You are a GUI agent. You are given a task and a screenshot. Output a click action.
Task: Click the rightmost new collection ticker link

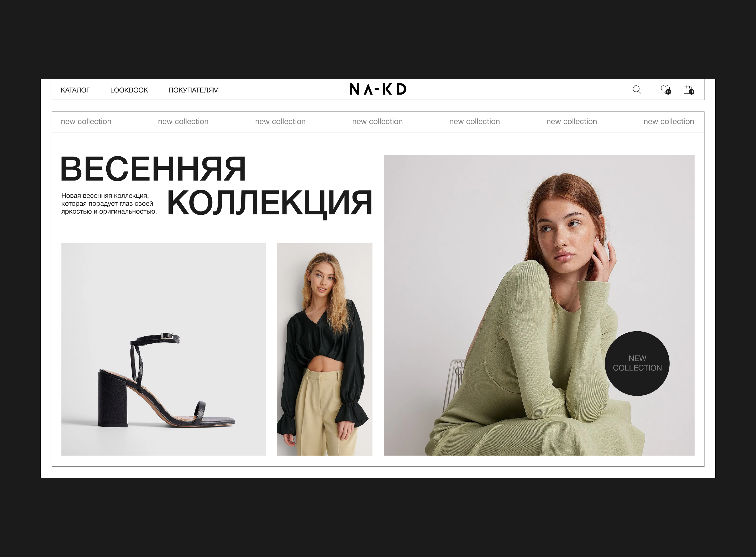pyautogui.click(x=669, y=121)
